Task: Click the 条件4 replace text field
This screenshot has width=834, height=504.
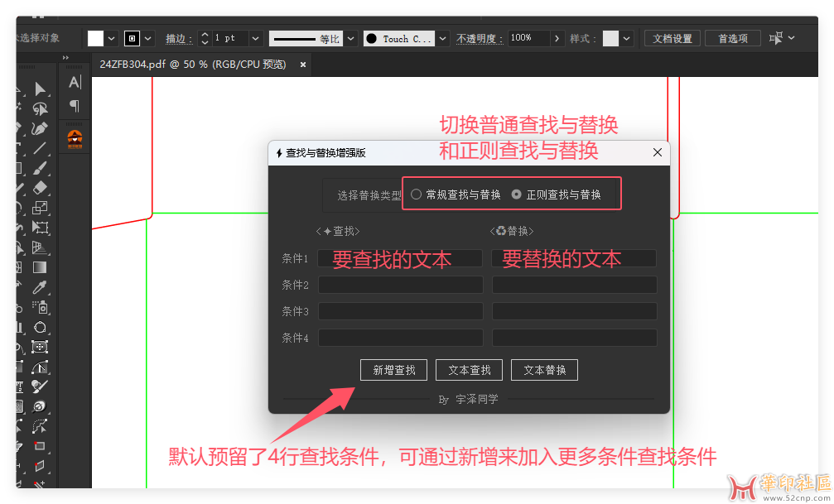Action: click(x=575, y=338)
